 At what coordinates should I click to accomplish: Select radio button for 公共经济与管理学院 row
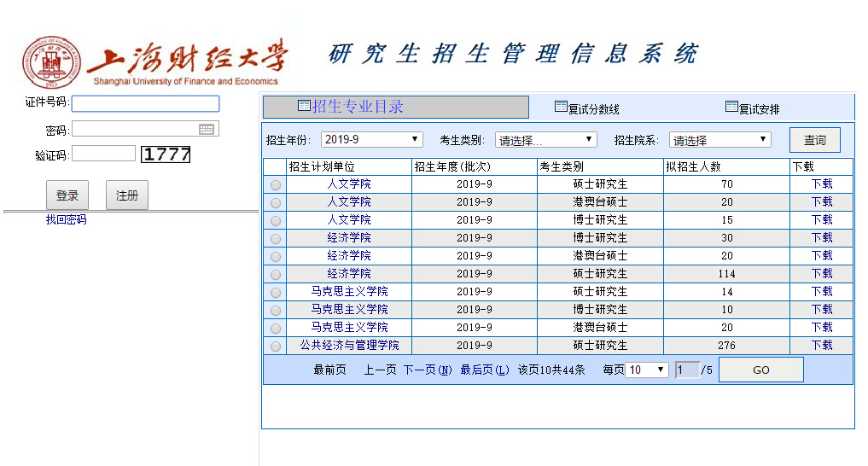click(275, 346)
